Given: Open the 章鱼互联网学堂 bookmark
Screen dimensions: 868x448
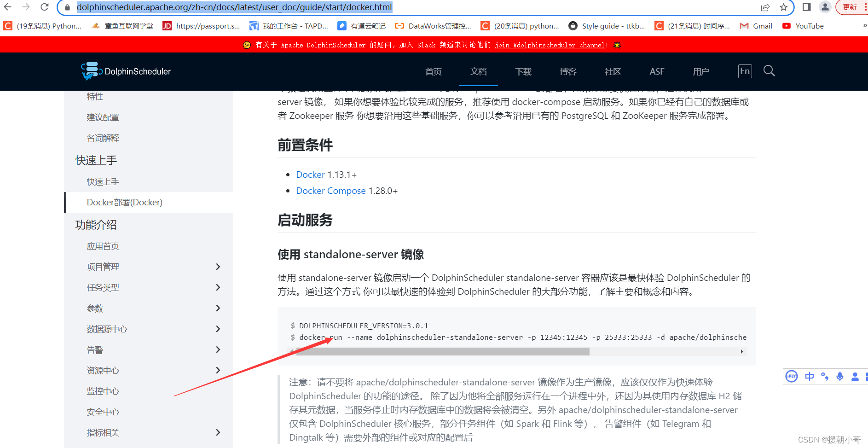Looking at the screenshot, I should 122,26.
